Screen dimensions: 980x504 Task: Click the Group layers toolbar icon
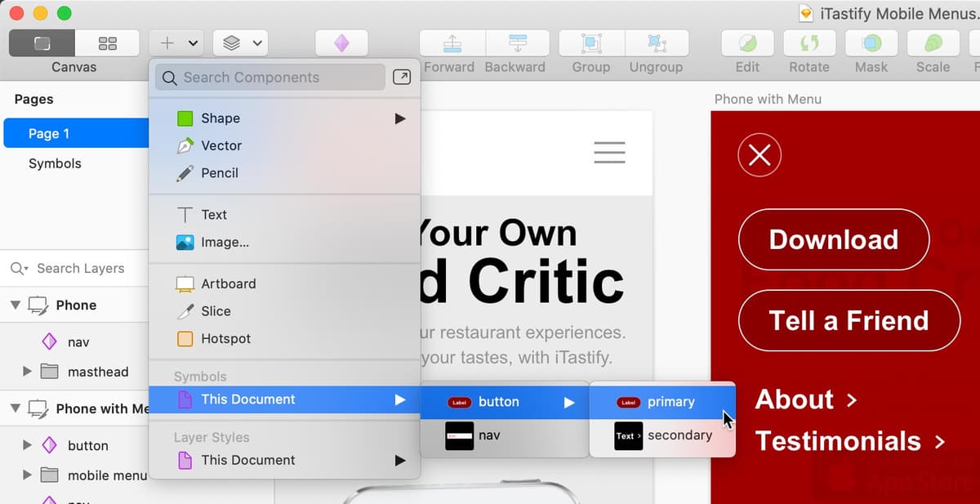coord(591,43)
